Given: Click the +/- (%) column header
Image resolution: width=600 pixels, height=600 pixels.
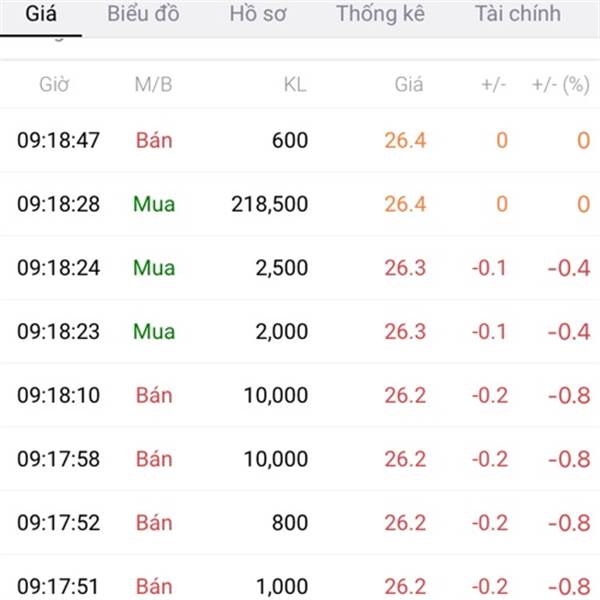Looking at the screenshot, I should (561, 85).
